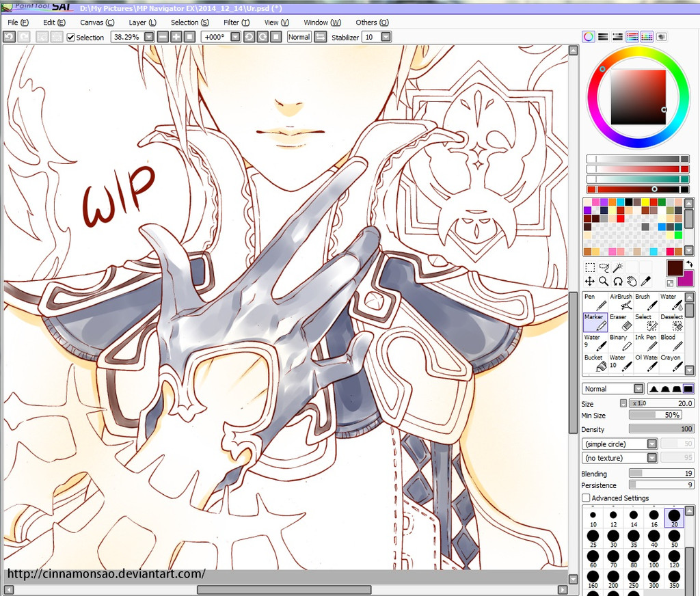Select the Hand pan tool

632,282
